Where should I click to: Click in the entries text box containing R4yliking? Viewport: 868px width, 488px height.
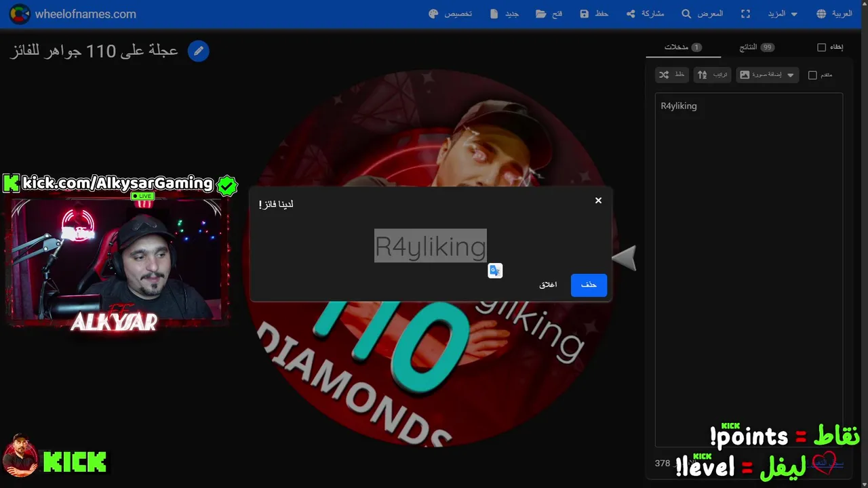coord(749,270)
